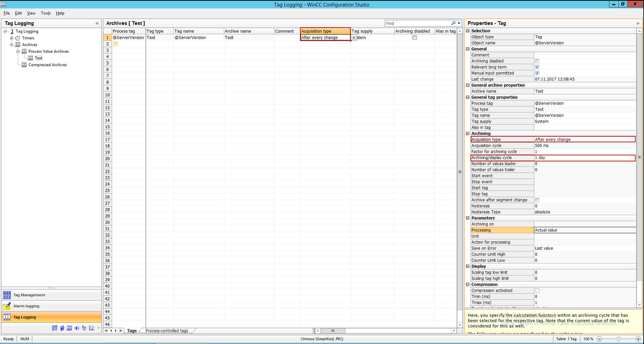This screenshot has height=344, width=644.
Task: Click the search magnifier icon in Find box
Action: pos(453,23)
